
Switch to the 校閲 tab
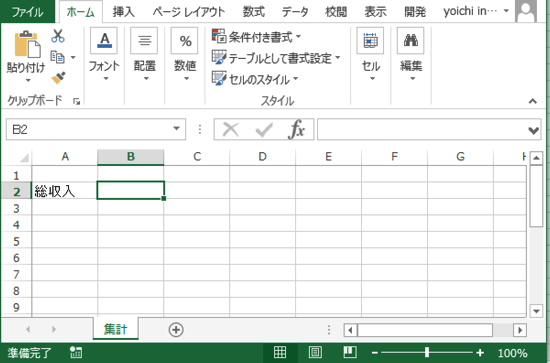(336, 12)
